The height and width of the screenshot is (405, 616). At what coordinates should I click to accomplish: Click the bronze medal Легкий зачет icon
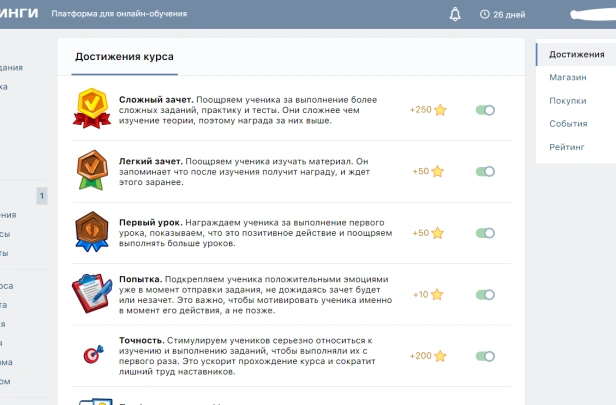pos(92,170)
